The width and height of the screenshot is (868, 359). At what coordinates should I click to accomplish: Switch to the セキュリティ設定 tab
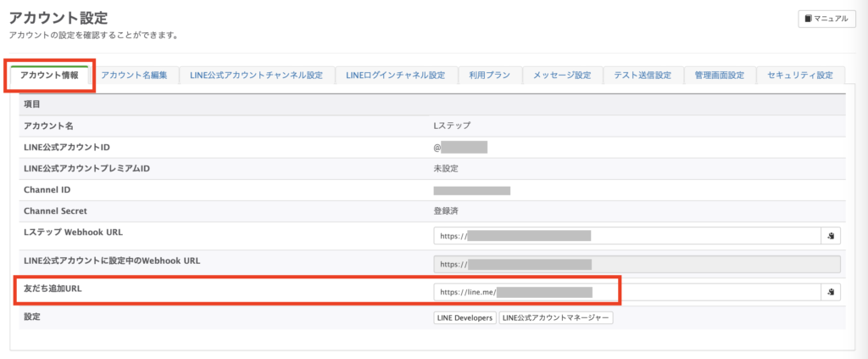(800, 76)
